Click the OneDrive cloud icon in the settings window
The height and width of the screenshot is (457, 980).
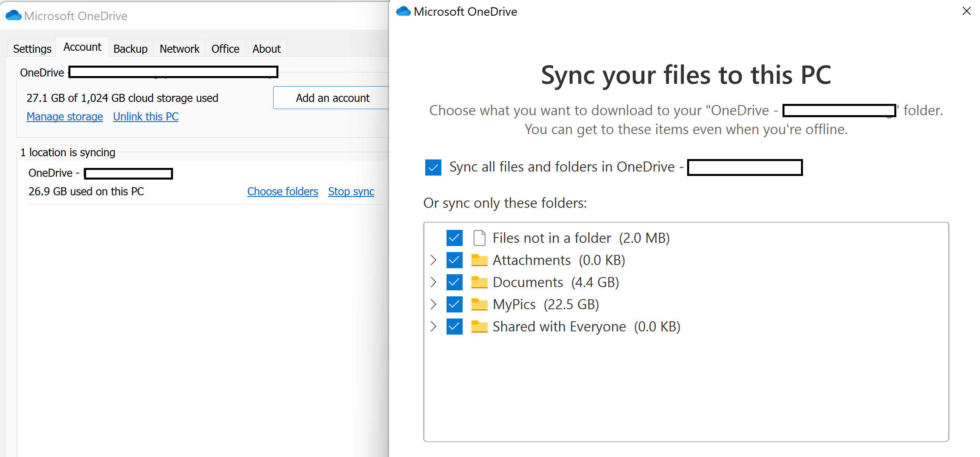pyautogui.click(x=13, y=15)
